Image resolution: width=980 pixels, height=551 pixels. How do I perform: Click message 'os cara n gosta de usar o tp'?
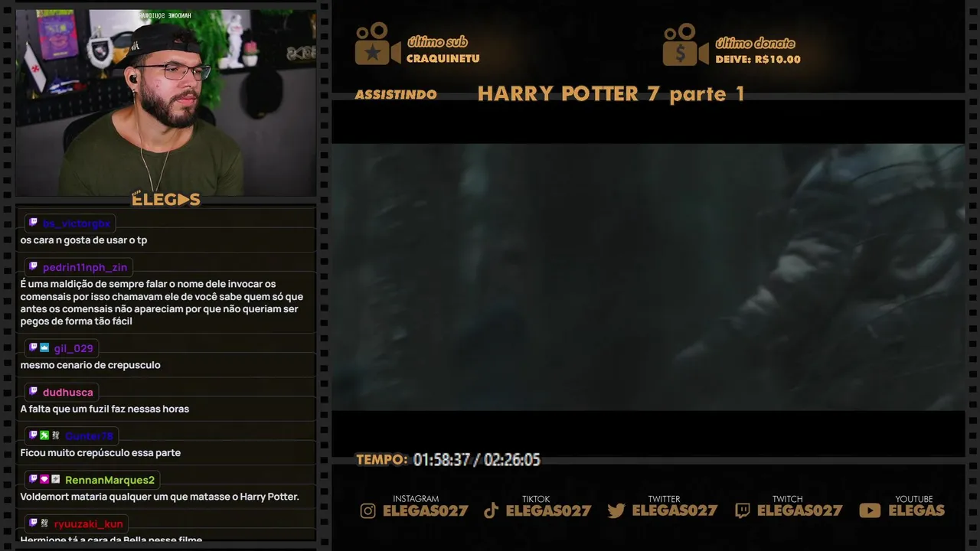click(x=83, y=240)
